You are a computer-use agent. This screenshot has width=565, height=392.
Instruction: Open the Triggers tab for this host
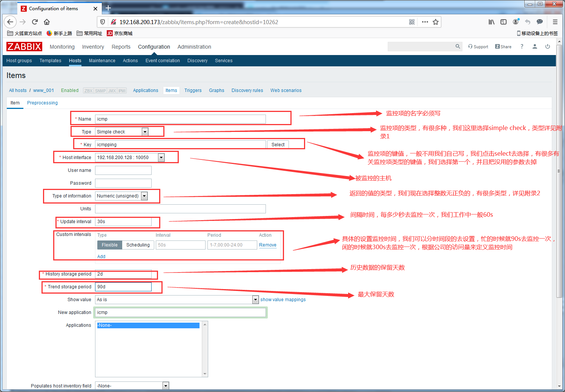193,90
